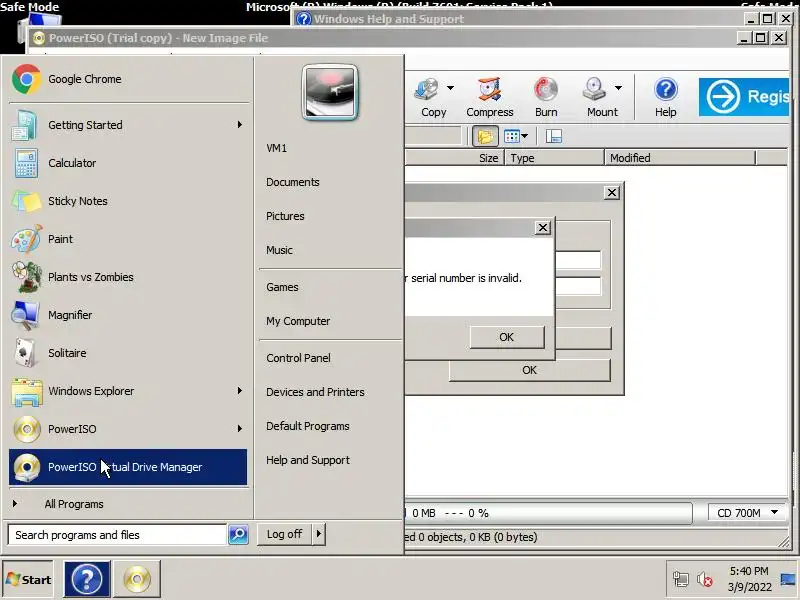Click the muted volume tray icon
This screenshot has height=600, width=800.
pyautogui.click(x=705, y=580)
